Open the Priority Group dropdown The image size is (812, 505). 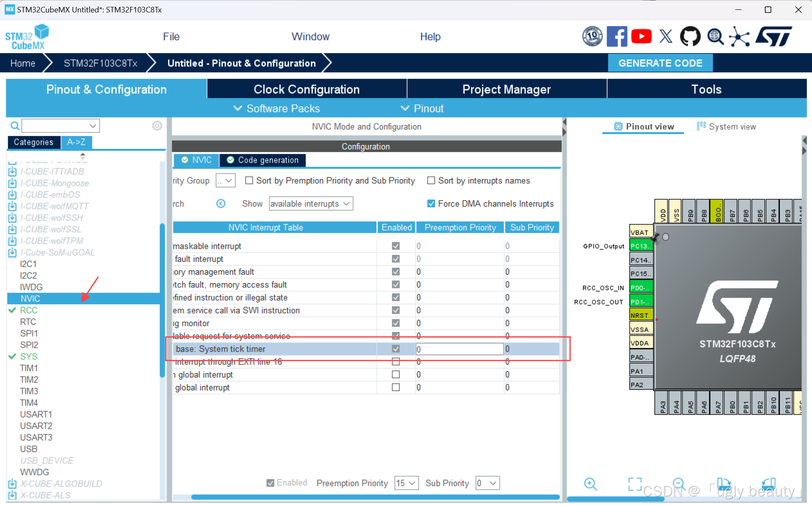point(226,181)
